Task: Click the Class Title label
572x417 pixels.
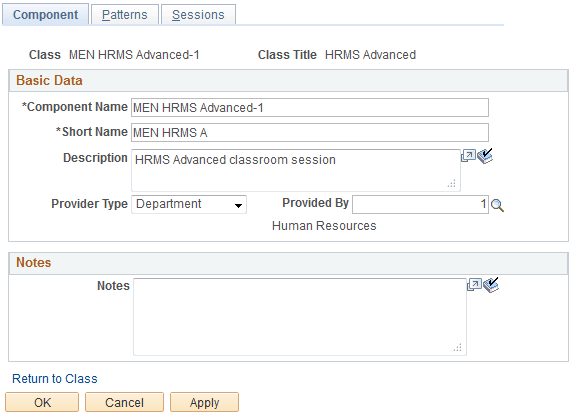Action: click(x=287, y=55)
